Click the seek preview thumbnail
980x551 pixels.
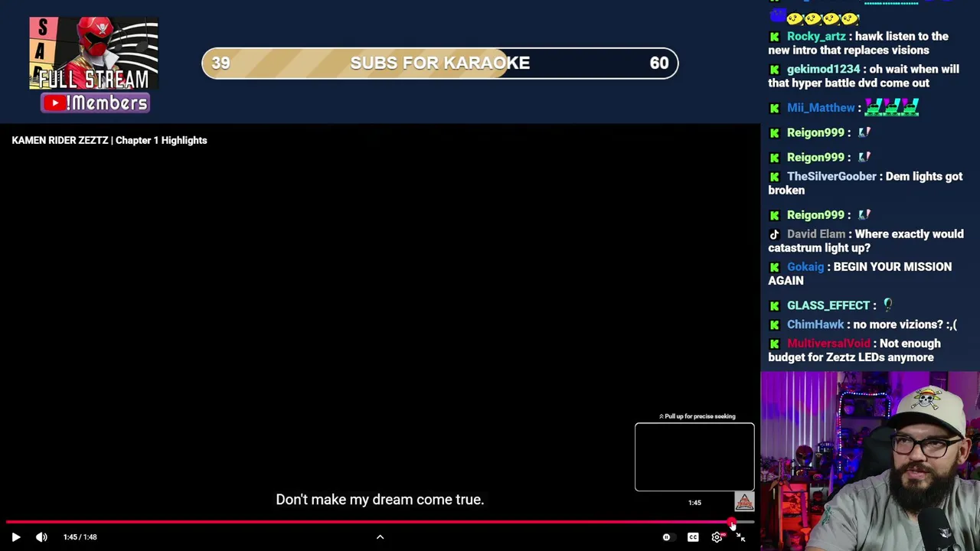[x=694, y=457]
